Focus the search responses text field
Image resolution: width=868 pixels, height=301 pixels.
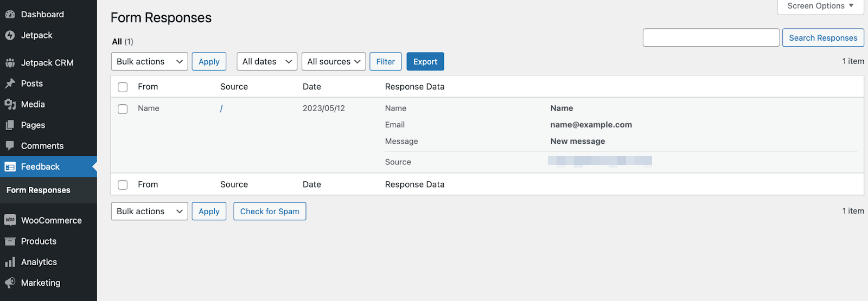click(x=711, y=38)
